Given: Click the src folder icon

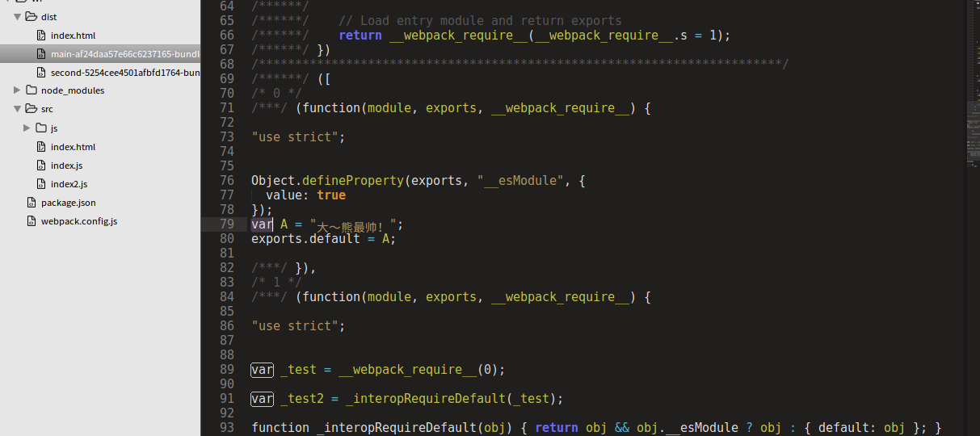Looking at the screenshot, I should tap(32, 109).
